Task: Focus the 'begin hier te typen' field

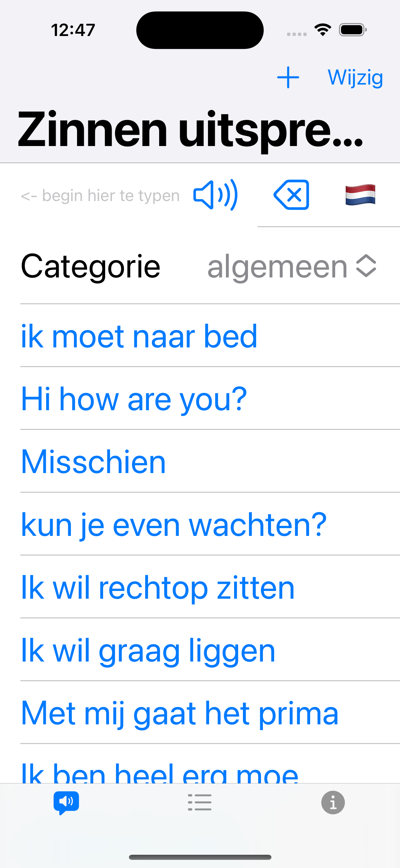Action: coord(100,196)
